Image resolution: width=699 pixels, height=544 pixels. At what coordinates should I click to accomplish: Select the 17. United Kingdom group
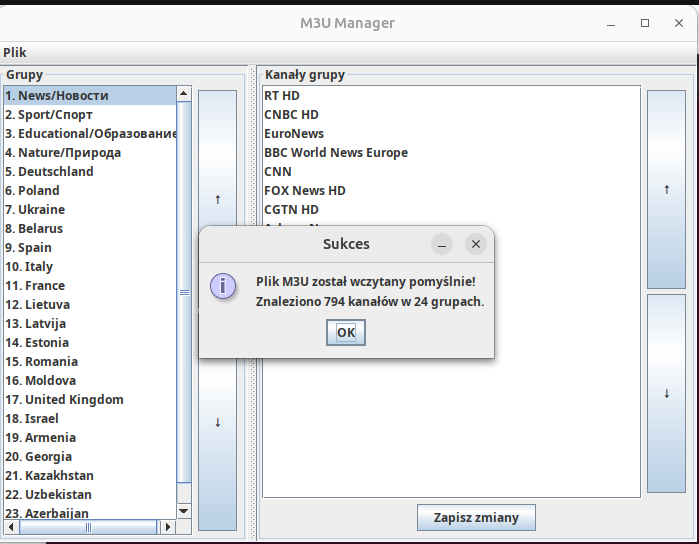(x=64, y=400)
